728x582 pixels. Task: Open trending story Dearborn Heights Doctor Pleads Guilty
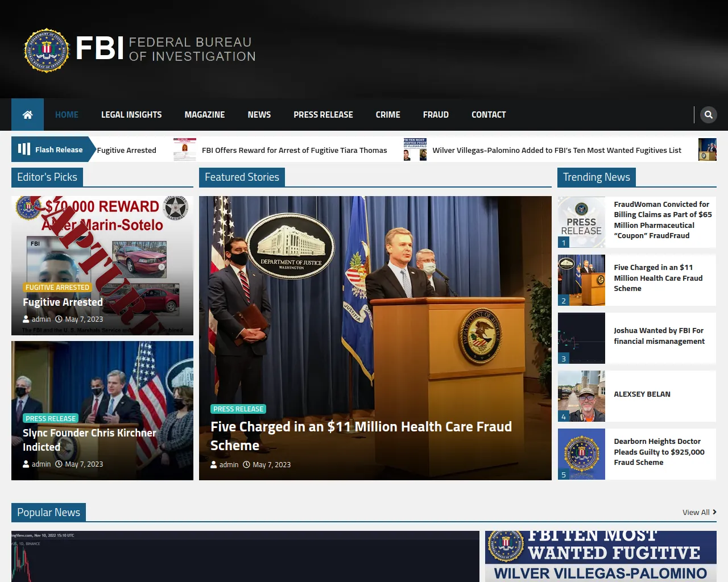tap(659, 452)
